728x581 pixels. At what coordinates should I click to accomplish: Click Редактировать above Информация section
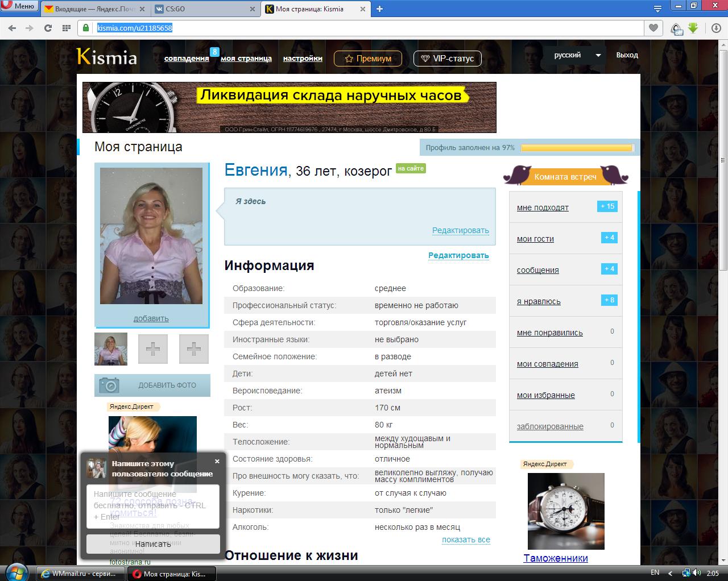coord(458,256)
